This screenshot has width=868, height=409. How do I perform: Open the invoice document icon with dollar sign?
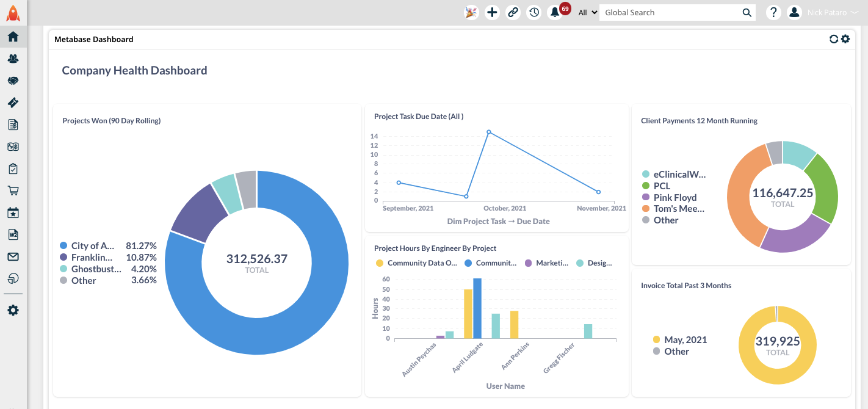pyautogui.click(x=13, y=125)
